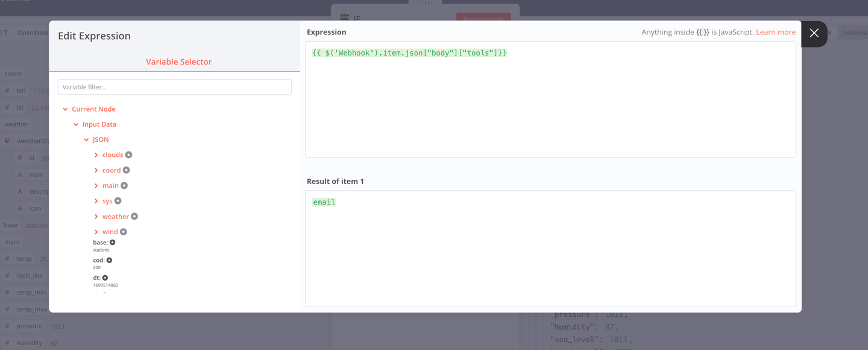Click the 'JSON' tree label
Screen dimensions: 868x350
101,139
